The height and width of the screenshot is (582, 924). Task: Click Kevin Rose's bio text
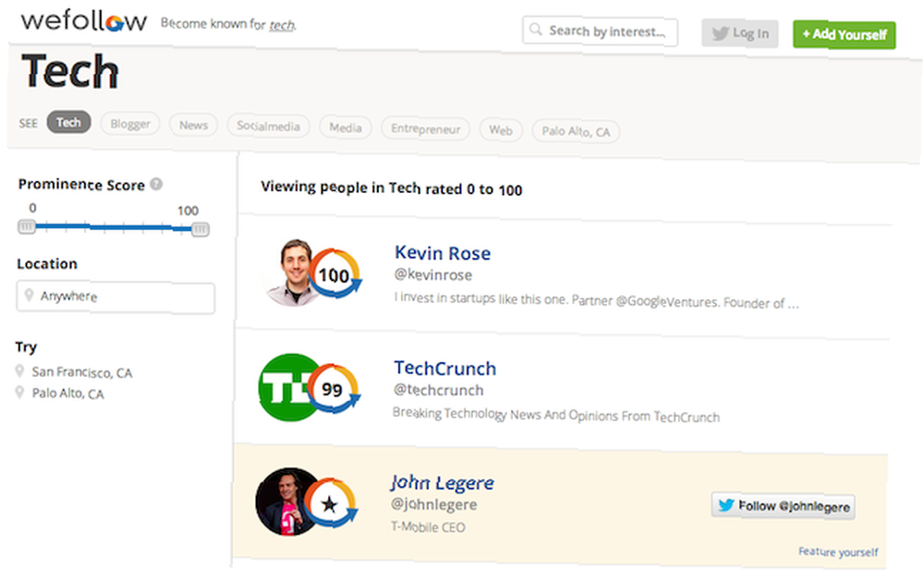596,300
